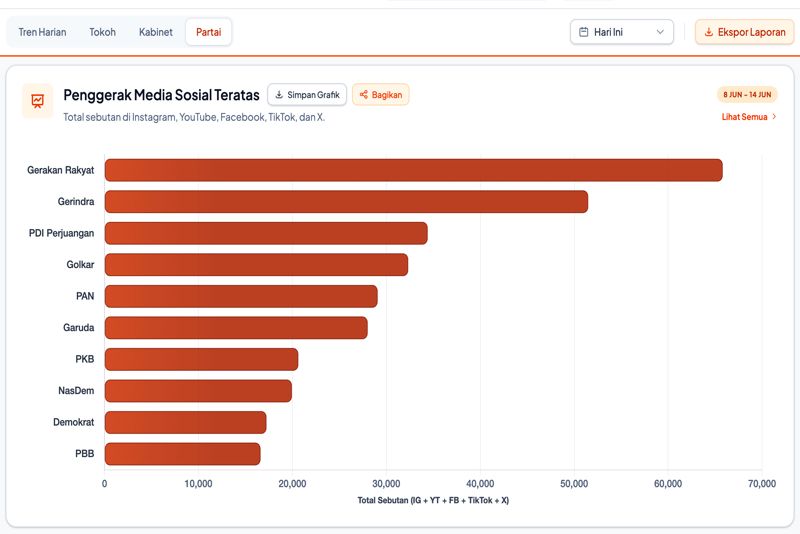The image size is (800, 534).
Task: Click the download icon in Ekspor Laporan
Action: [x=709, y=32]
